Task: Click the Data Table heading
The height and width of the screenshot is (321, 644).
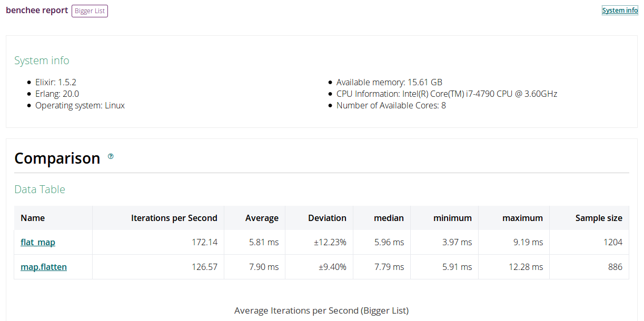Action: (x=40, y=189)
